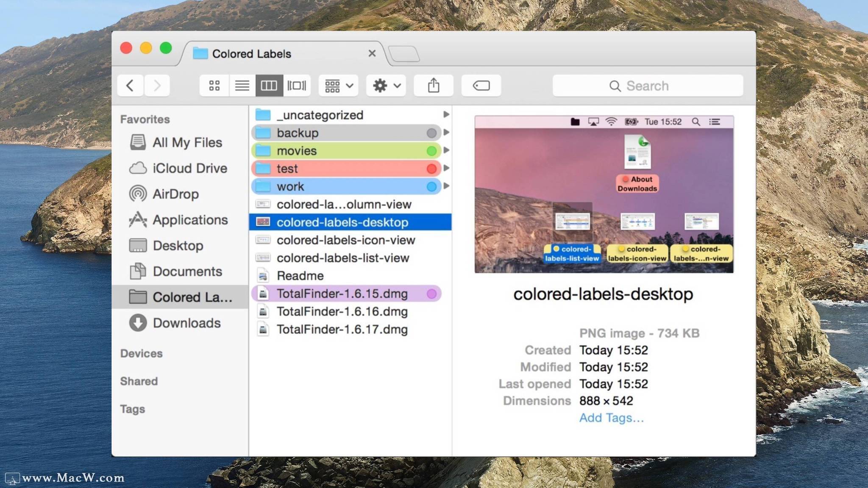Screen dimensions: 868x488
Task: Click the Share toolbar icon
Action: [x=433, y=86]
